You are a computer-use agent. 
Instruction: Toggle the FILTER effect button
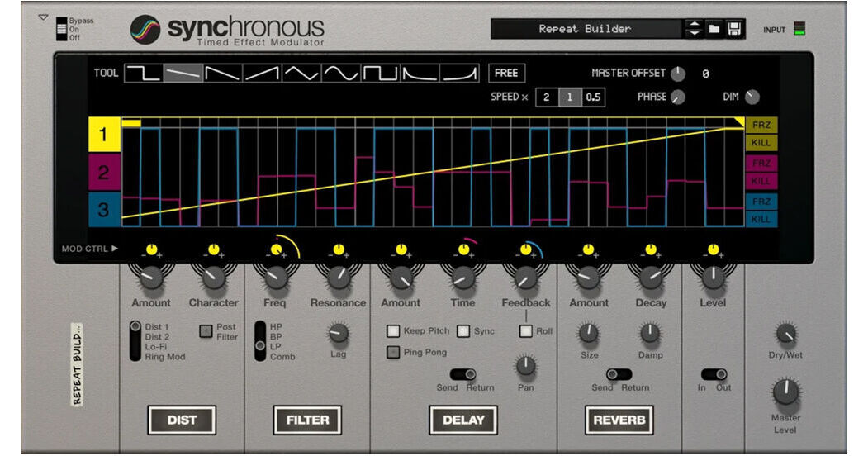point(307,420)
